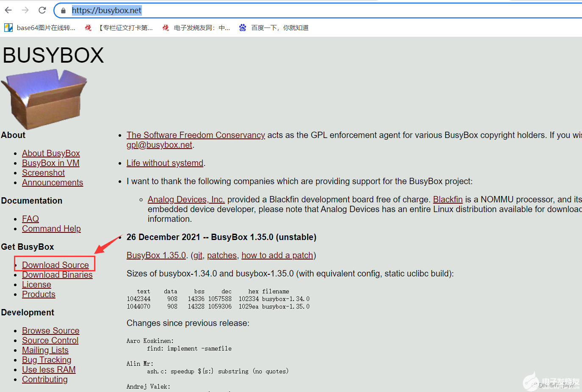Viewport: 582px width, 392px height.
Task: Click the Get BusyBox sidebar heading
Action: (28, 247)
